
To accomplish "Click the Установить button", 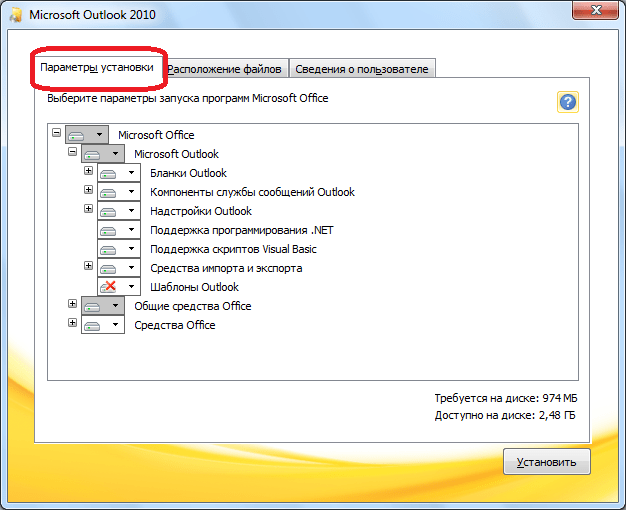I will click(x=547, y=462).
